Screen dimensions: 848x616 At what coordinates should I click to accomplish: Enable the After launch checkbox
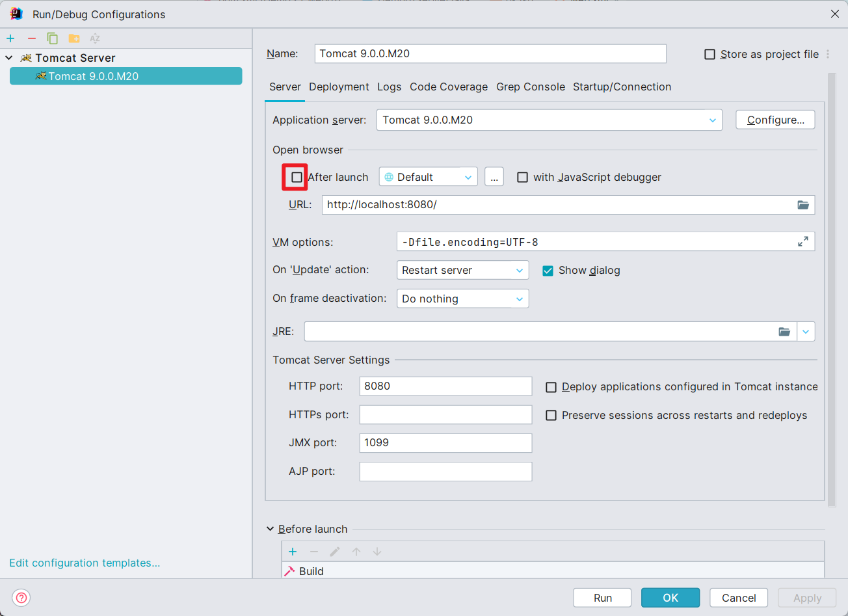pyautogui.click(x=297, y=177)
